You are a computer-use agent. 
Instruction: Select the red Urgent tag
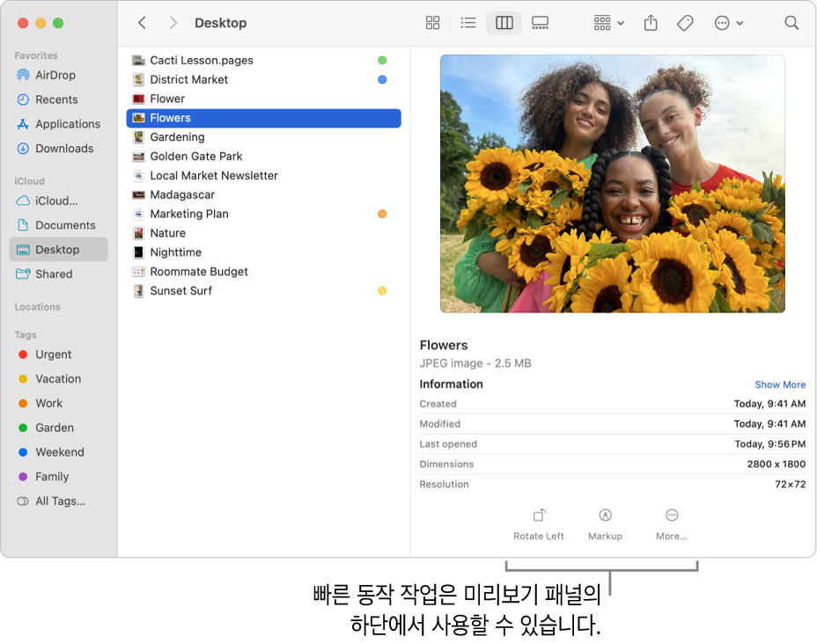tap(53, 355)
